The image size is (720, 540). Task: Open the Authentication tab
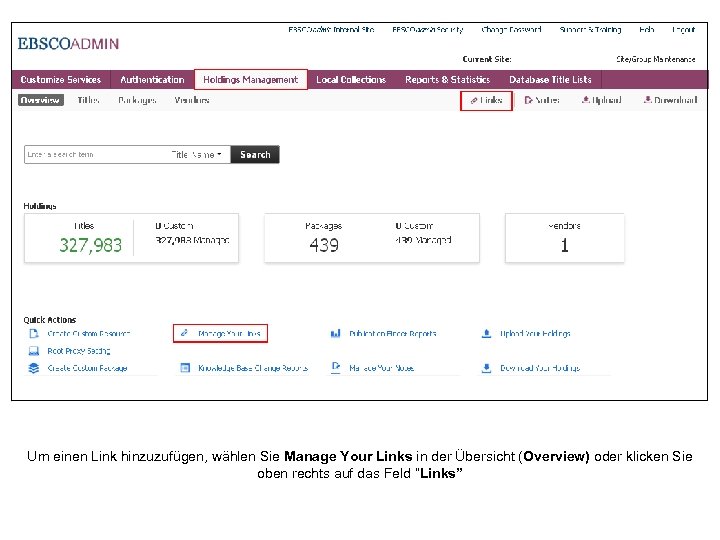152,79
